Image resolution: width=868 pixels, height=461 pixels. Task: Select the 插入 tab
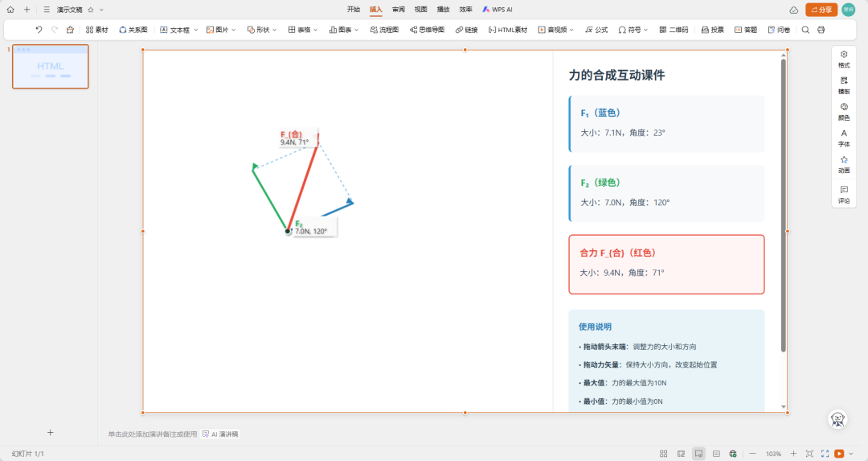(376, 10)
